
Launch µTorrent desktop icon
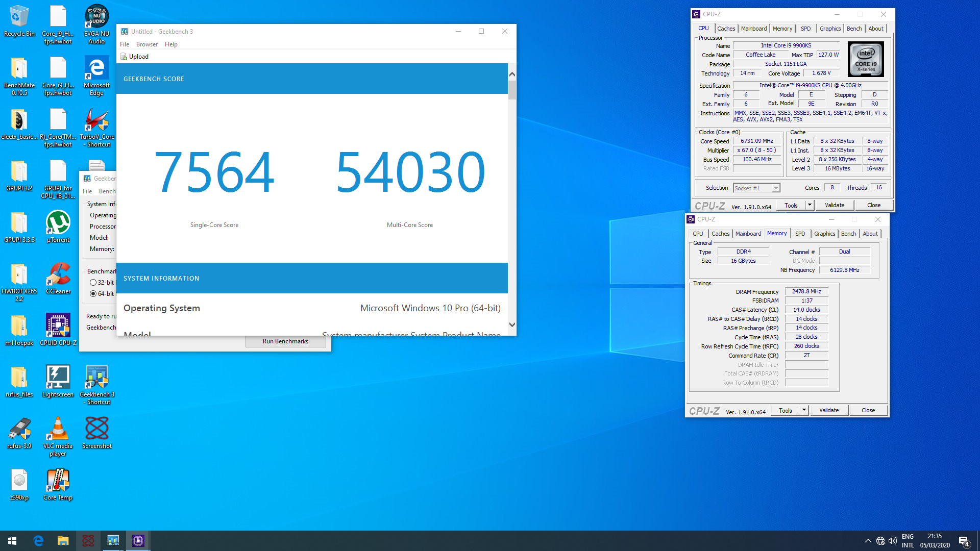point(58,227)
